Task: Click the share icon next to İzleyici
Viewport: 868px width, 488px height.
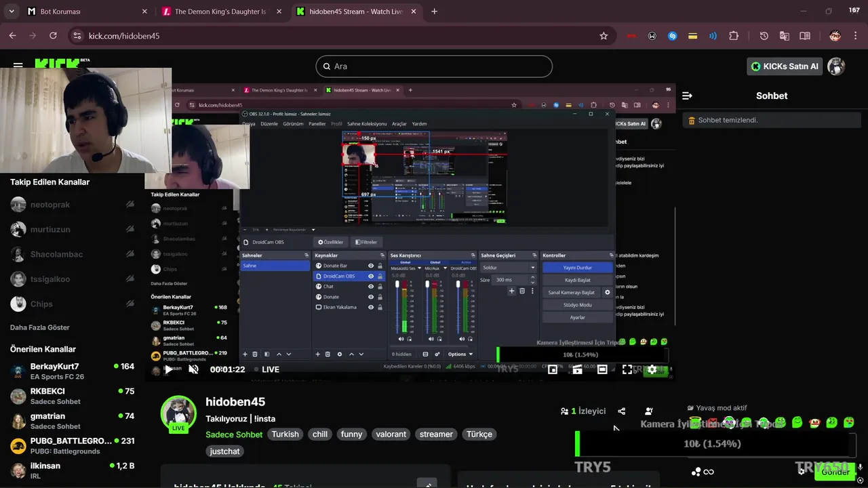Action: tap(622, 411)
